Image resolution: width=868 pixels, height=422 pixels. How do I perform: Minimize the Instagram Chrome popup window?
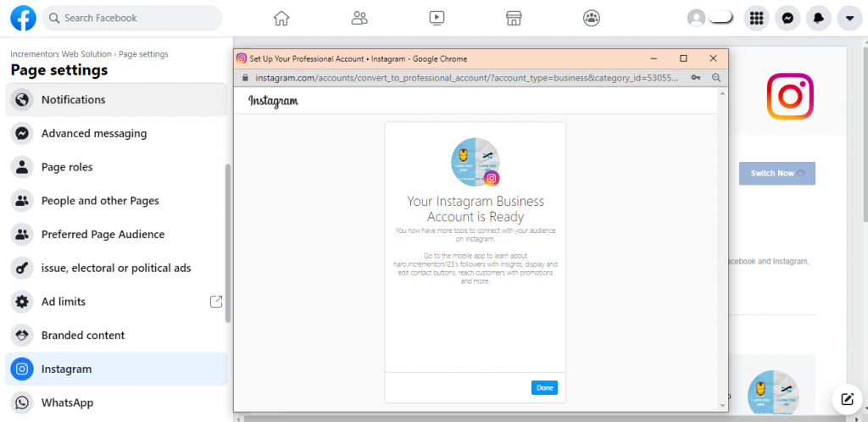[654, 58]
